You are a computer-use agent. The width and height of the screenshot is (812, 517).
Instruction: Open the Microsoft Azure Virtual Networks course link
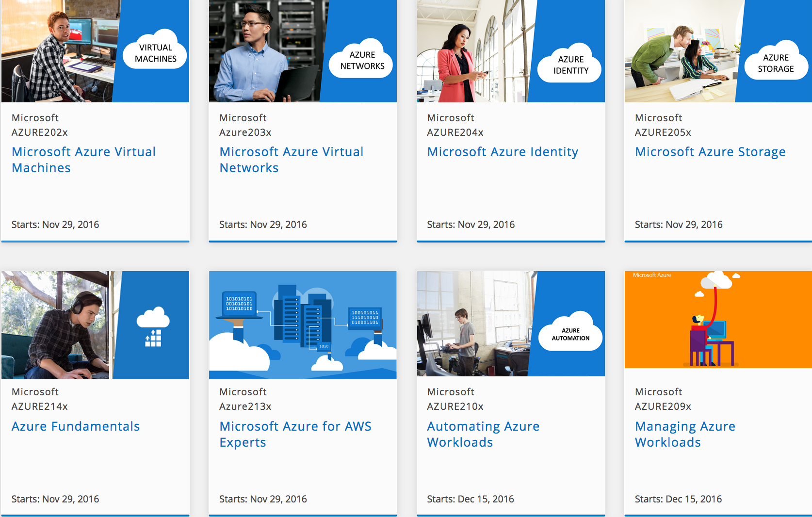[291, 160]
